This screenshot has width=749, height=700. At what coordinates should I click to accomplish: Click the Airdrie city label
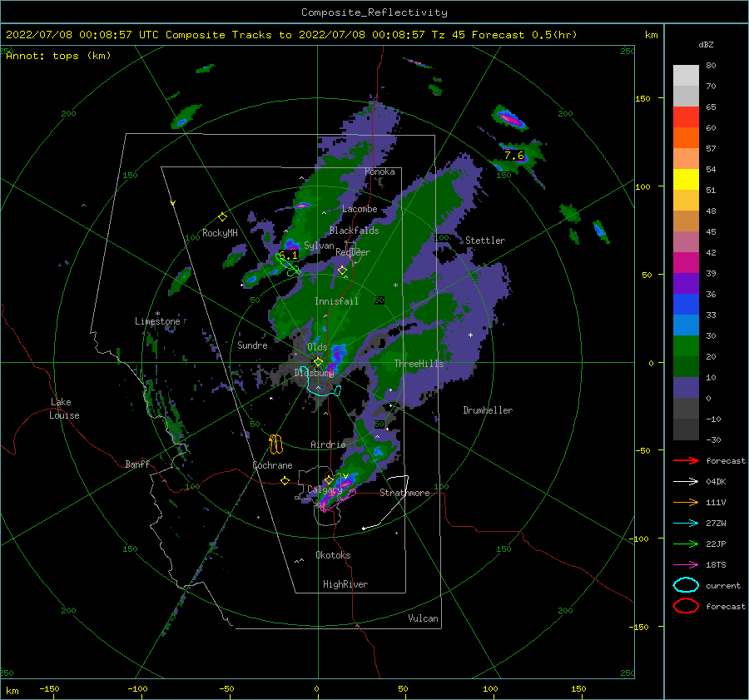tap(328, 444)
